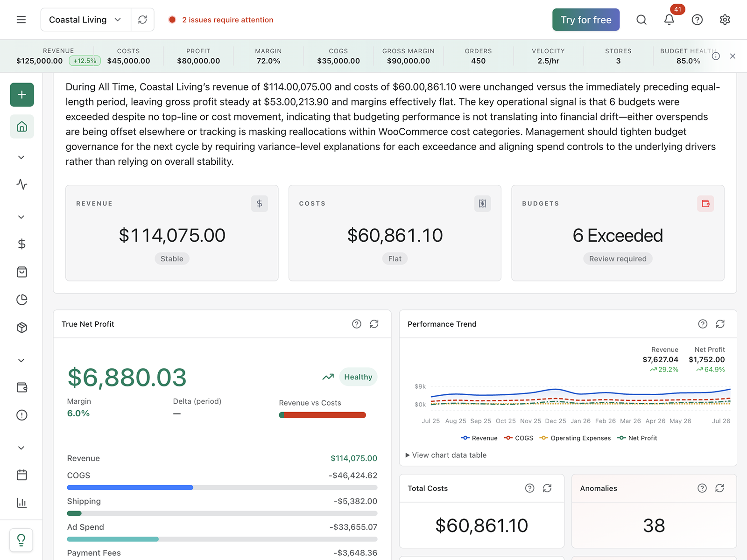Expand the sidebar chevron below the alert icon
The width and height of the screenshot is (747, 560).
coord(21,448)
